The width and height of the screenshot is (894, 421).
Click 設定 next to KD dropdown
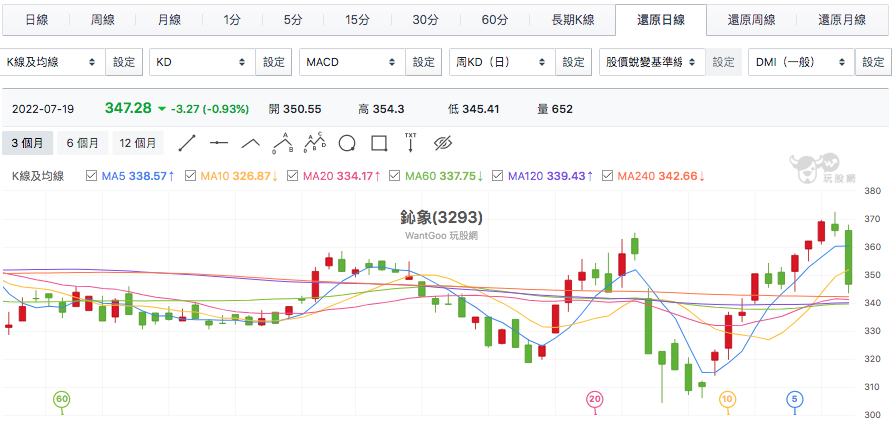pos(274,62)
